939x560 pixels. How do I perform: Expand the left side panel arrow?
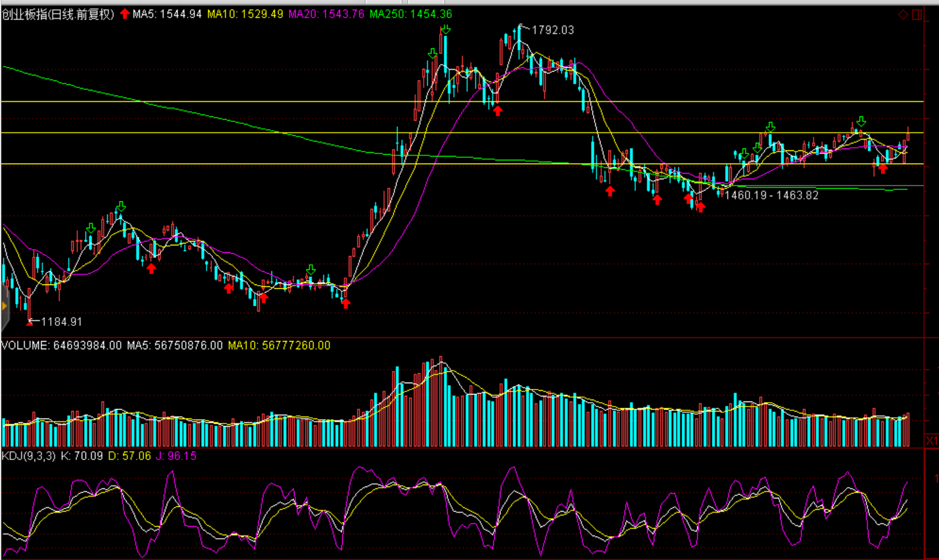(x=4, y=306)
